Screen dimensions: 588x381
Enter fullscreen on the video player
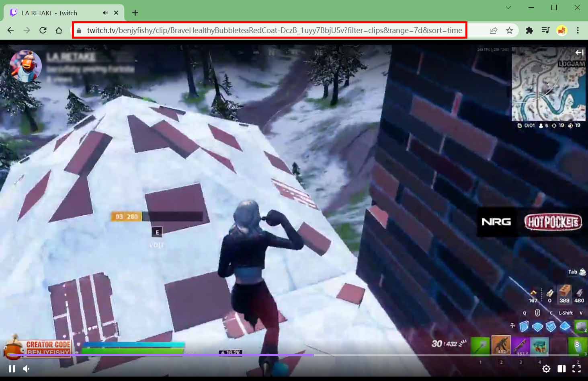click(576, 369)
